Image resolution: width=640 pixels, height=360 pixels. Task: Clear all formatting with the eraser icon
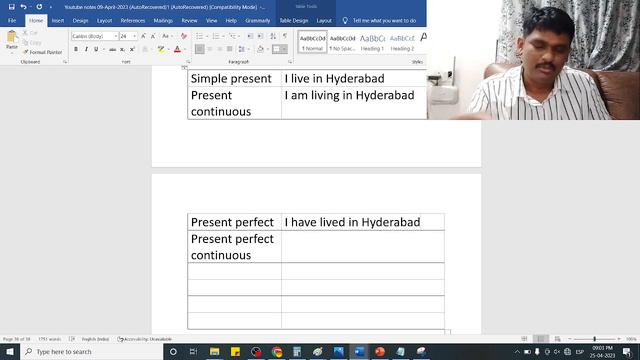(184, 36)
